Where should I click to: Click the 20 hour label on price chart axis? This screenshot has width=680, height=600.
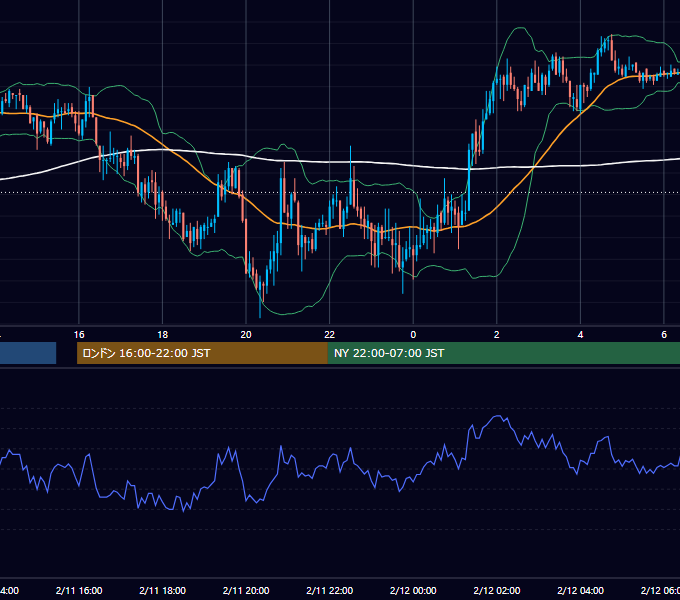[246, 335]
